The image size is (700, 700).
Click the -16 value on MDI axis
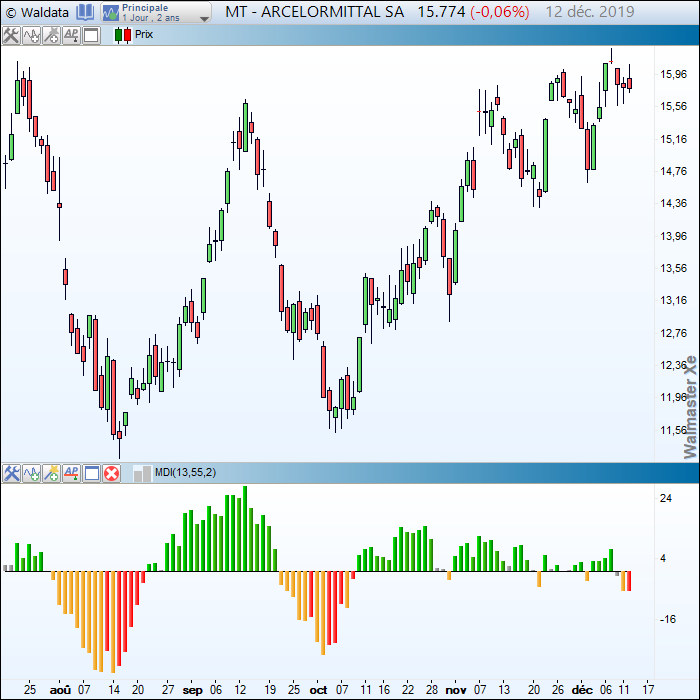[x=668, y=619]
